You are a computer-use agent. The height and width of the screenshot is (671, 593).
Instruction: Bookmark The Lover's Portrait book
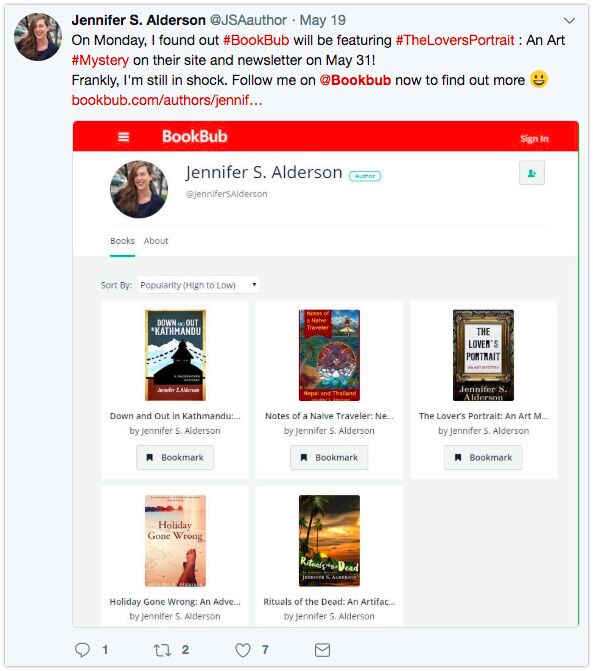pos(483,457)
